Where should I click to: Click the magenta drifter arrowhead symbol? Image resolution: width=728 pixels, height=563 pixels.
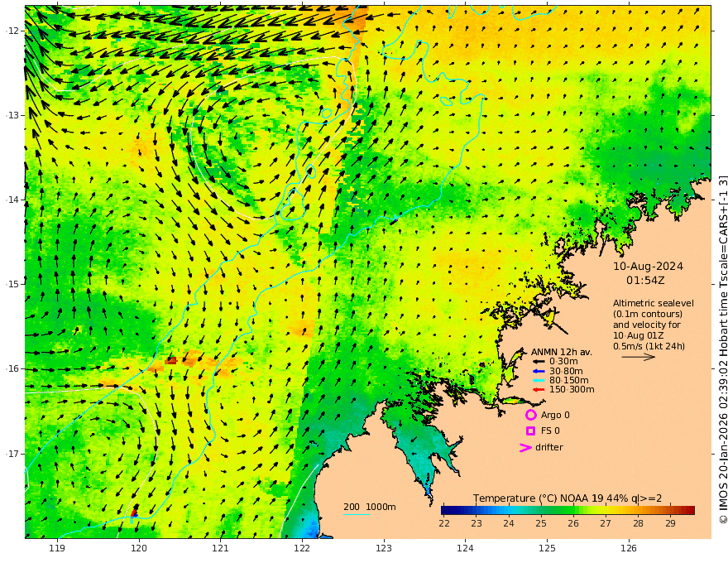point(525,448)
